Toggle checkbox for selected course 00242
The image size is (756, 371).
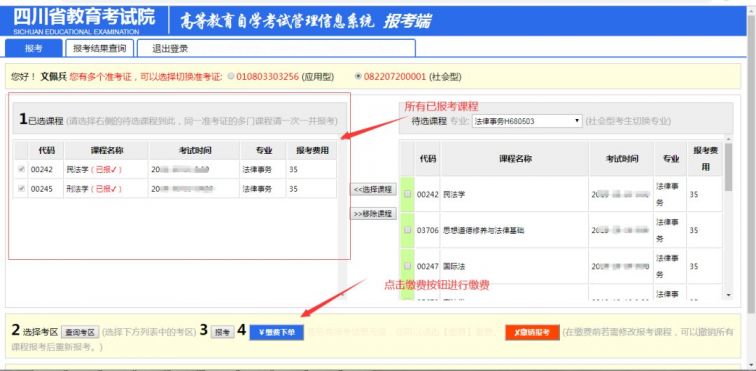pos(21,169)
